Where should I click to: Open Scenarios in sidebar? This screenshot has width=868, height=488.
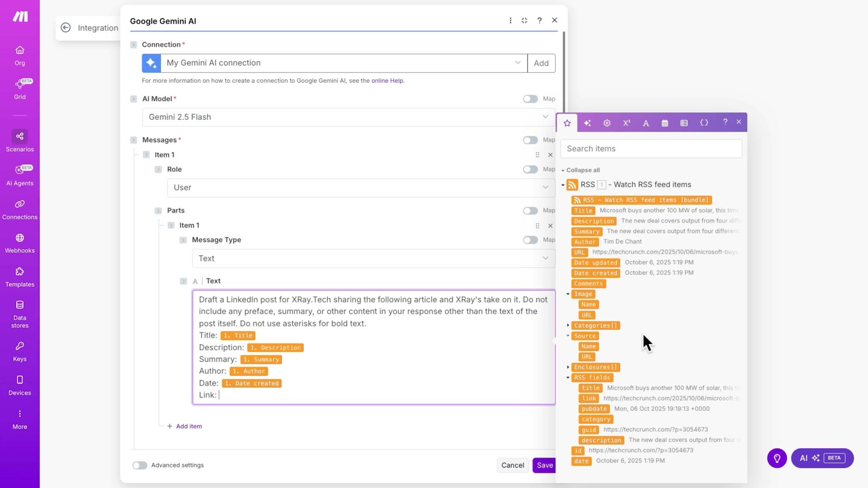(x=20, y=141)
